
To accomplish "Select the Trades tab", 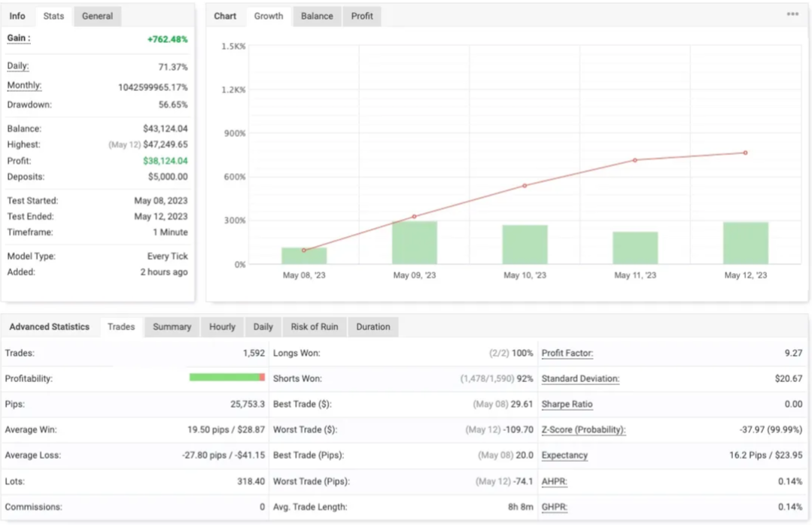I will [120, 326].
